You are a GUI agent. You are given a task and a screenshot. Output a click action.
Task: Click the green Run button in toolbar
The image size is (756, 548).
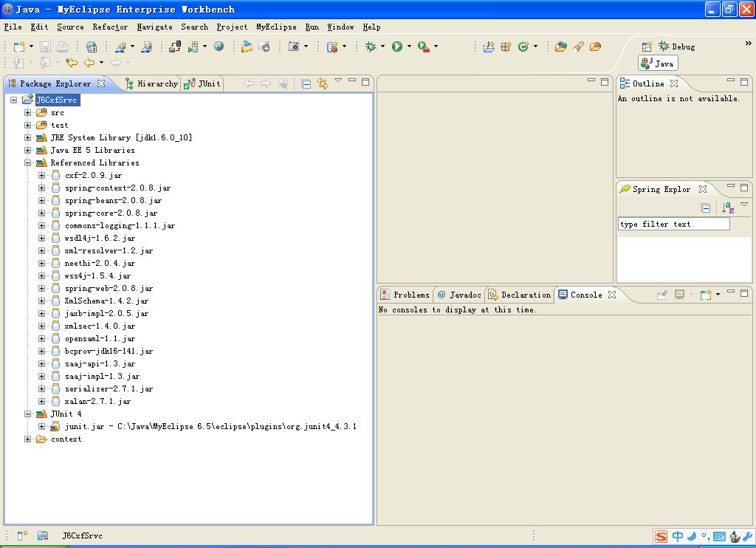tap(397, 47)
